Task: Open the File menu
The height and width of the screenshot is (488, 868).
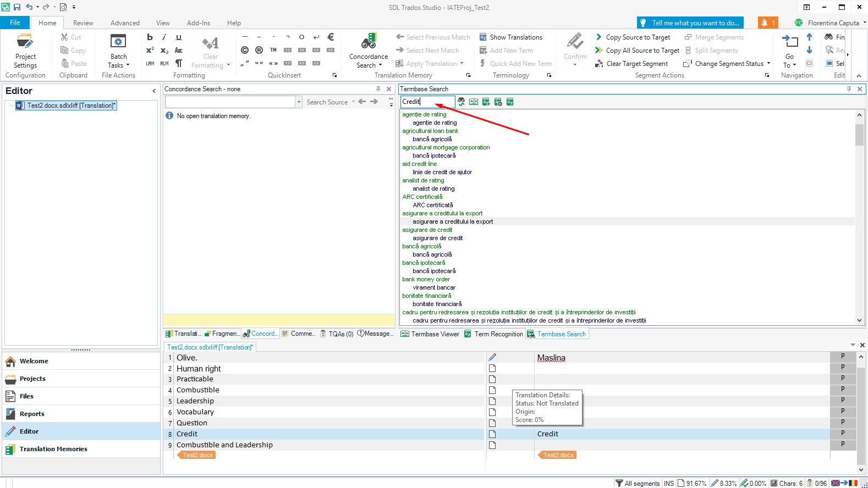Action: pyautogui.click(x=15, y=23)
